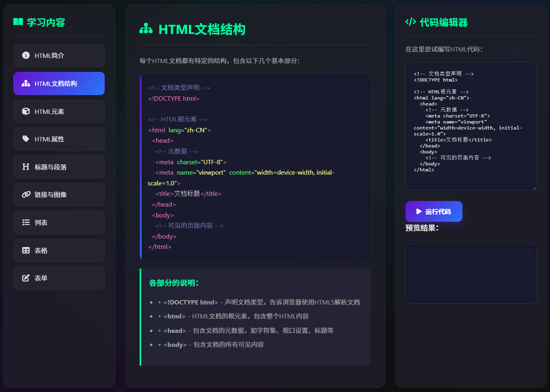Image resolution: width=550 pixels, height=392 pixels.
Task: Click the list icon beside 列表
Action: (x=26, y=223)
